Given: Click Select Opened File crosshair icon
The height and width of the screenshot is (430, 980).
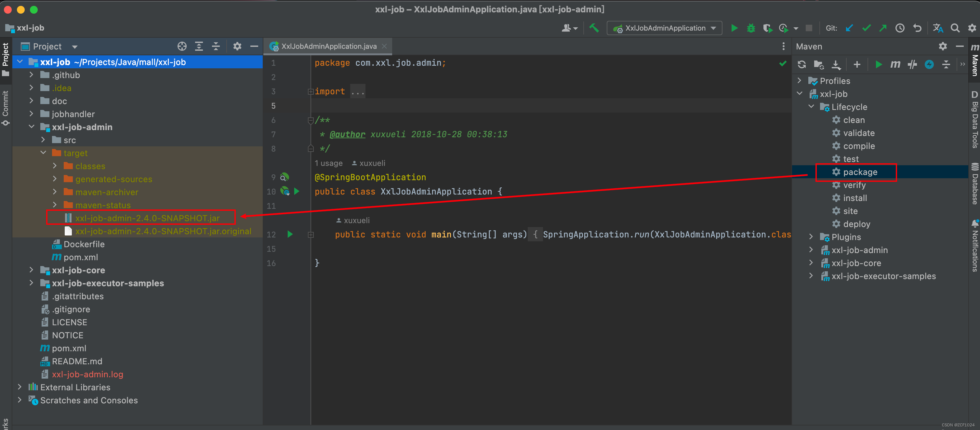Looking at the screenshot, I should click(182, 47).
